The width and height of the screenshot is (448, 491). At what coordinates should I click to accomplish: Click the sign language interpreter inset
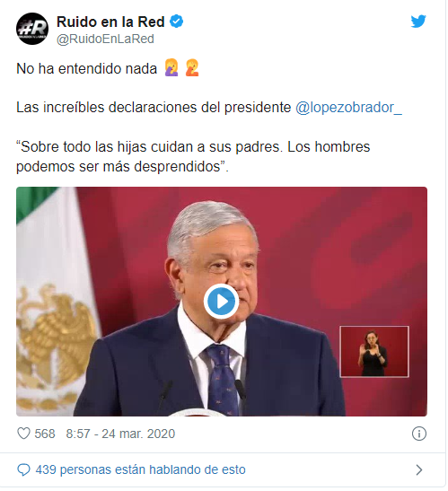click(x=374, y=351)
